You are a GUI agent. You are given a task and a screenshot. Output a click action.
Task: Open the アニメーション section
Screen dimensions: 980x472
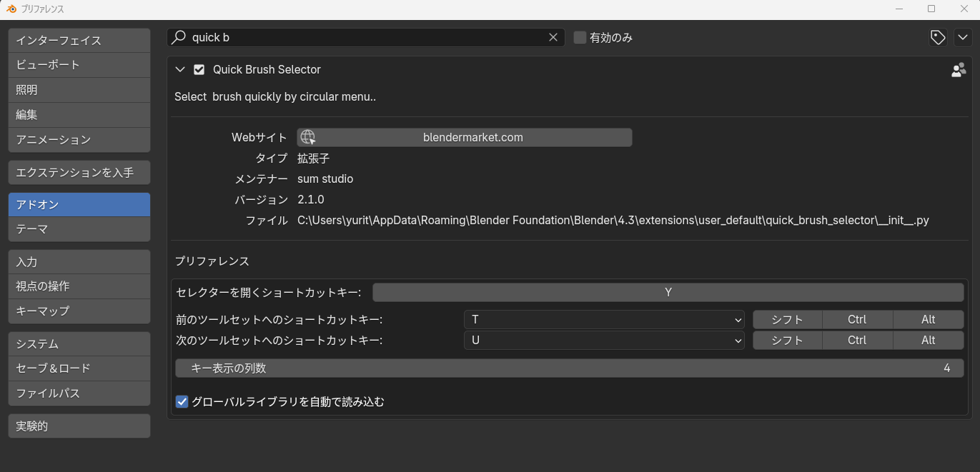tap(79, 139)
